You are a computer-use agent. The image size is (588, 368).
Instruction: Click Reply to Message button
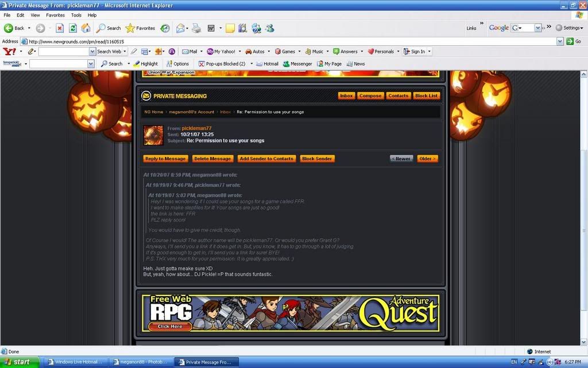tap(165, 159)
